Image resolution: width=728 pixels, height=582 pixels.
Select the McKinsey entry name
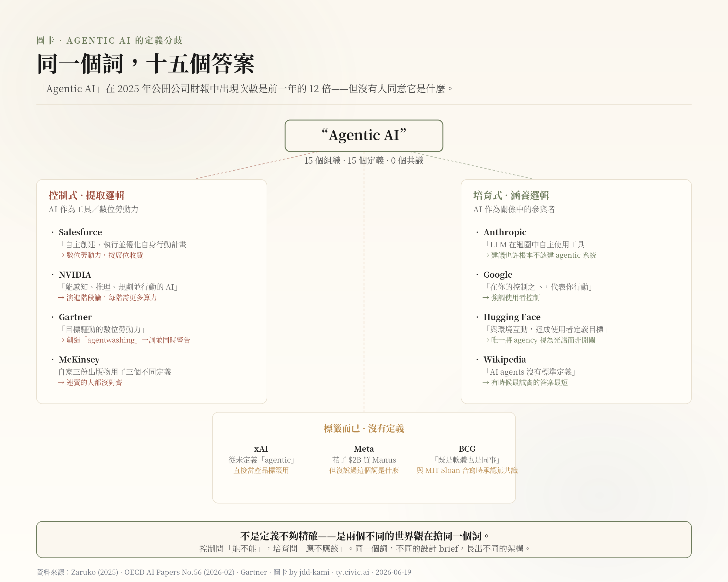(79, 360)
